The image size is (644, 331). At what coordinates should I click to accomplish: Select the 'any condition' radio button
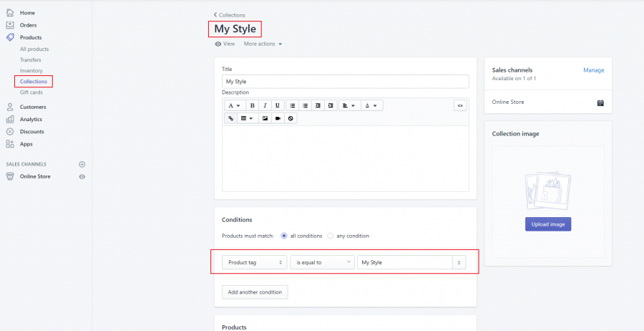pos(330,236)
